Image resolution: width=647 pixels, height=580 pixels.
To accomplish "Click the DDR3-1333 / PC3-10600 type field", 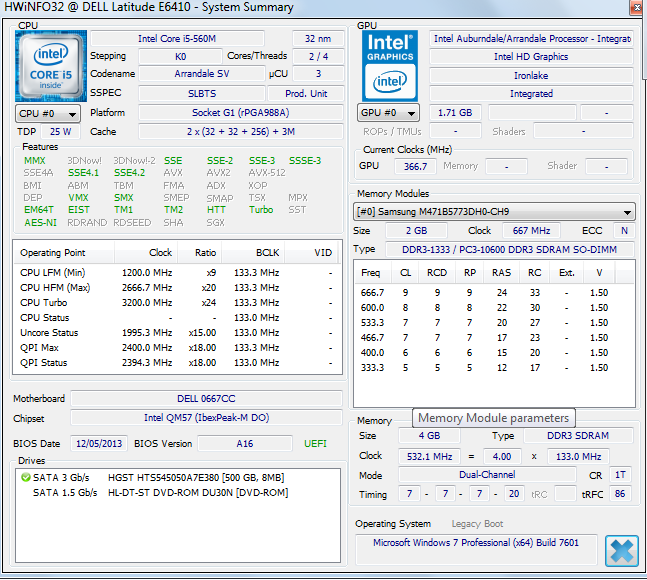I will (x=510, y=250).
